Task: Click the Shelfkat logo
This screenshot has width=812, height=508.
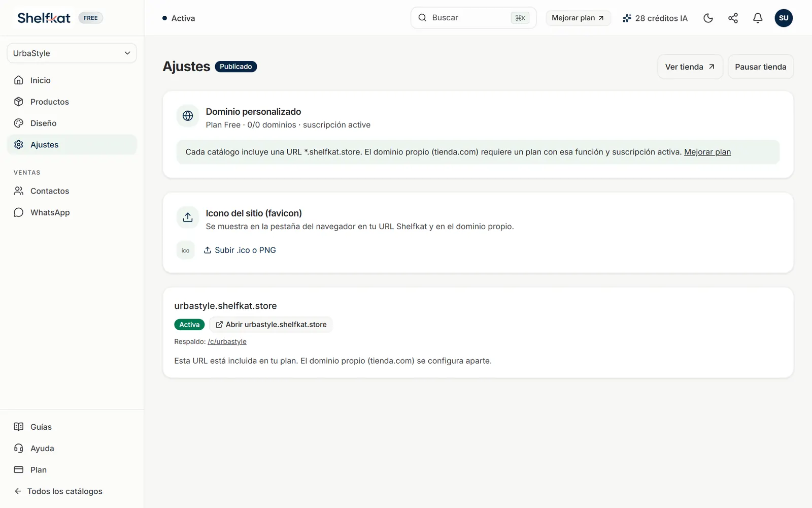Action: point(44,18)
